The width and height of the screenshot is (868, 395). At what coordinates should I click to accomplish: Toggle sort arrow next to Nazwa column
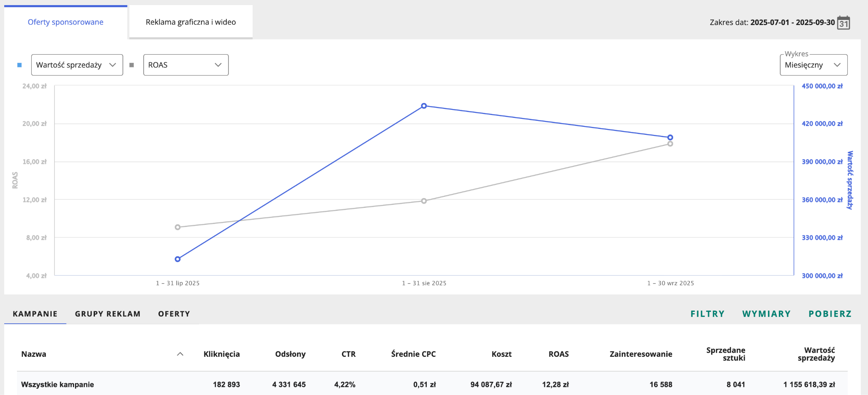(180, 354)
